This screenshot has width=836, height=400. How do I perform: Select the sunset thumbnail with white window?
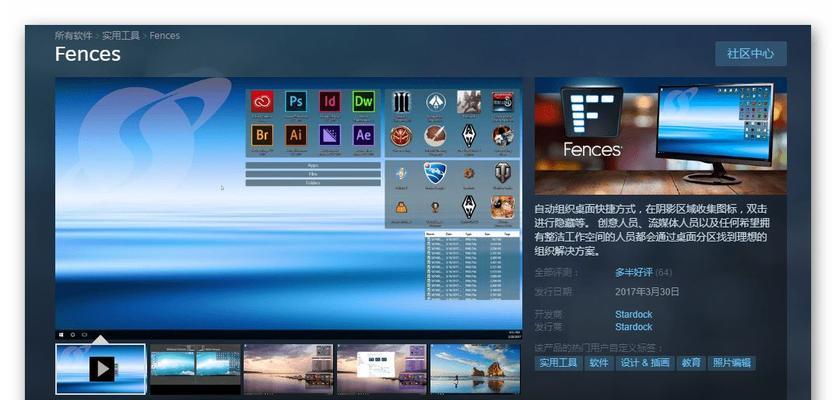coord(382,369)
